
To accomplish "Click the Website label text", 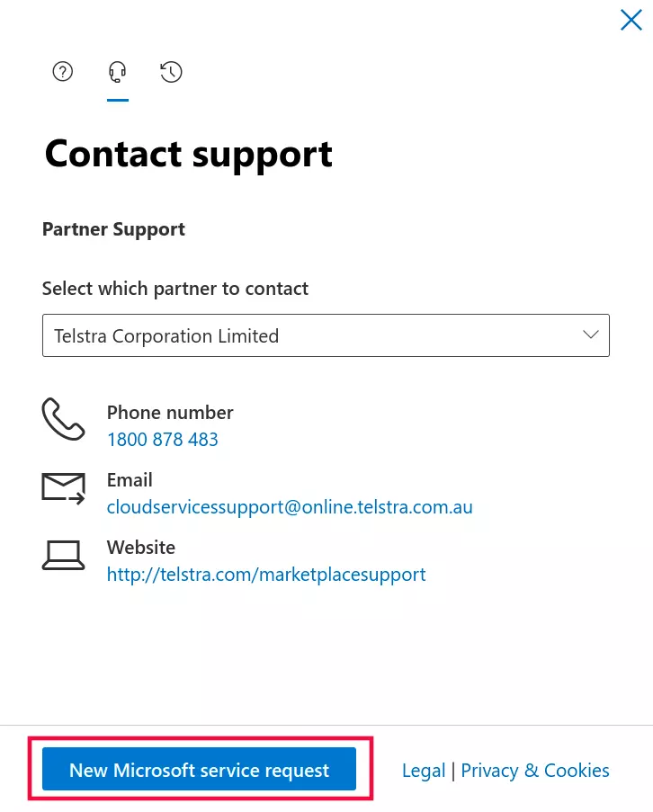I will [x=141, y=548].
